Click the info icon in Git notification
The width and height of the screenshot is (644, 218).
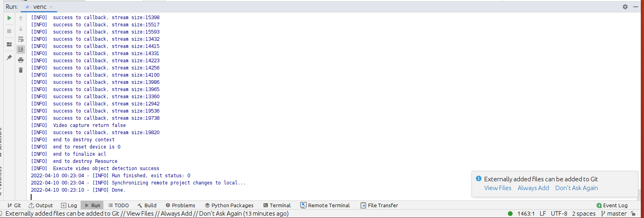[479, 179]
